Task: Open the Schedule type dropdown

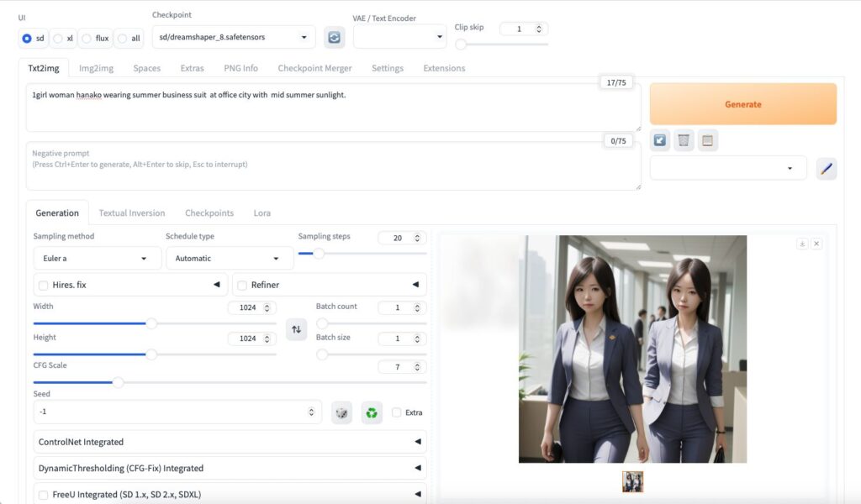Action: click(x=230, y=259)
